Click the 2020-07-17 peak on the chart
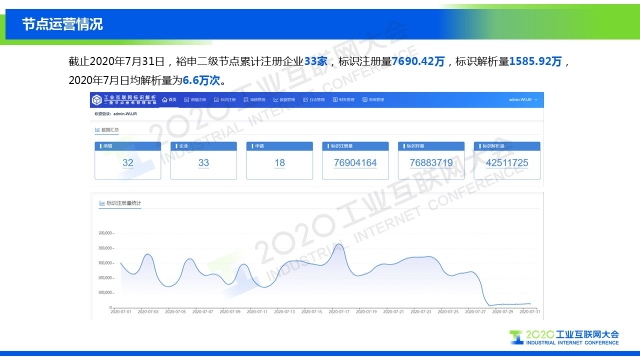 click(339, 244)
